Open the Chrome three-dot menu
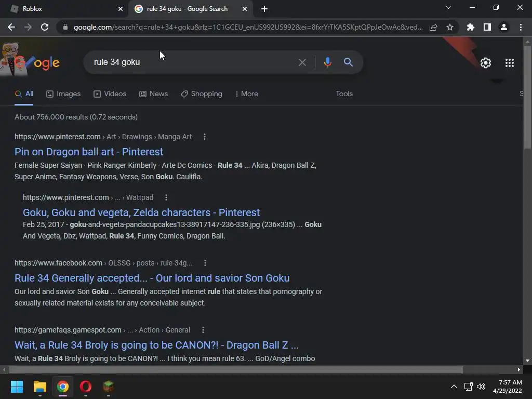Image resolution: width=532 pixels, height=399 pixels. click(x=521, y=27)
